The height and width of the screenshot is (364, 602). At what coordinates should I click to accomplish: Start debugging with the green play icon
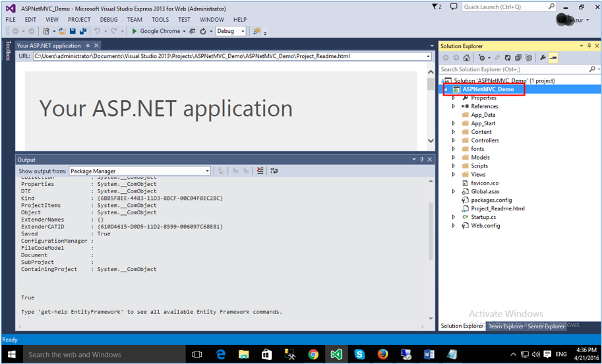coord(135,31)
